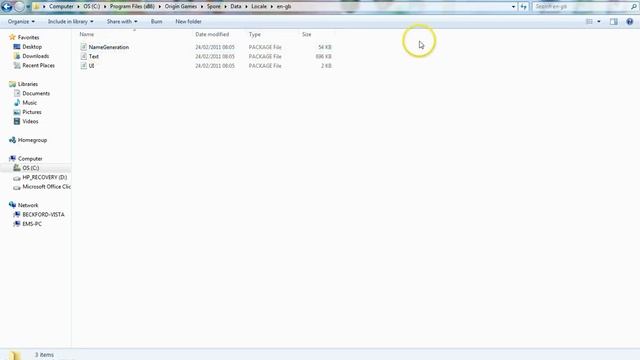
Task: Open the view options dropdown arrow
Action: 599,22
